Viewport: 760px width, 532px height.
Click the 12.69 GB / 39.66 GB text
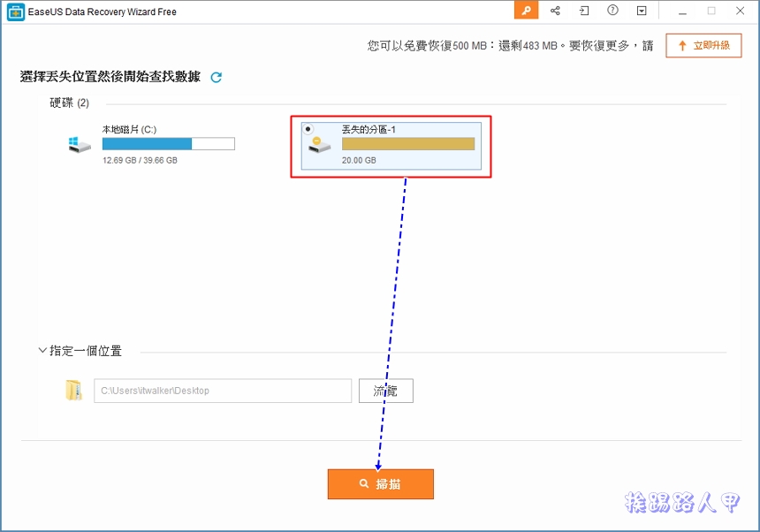coord(140,160)
